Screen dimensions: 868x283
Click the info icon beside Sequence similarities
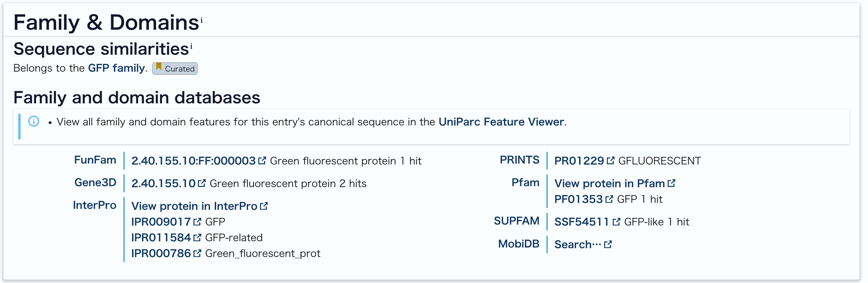tap(191, 46)
